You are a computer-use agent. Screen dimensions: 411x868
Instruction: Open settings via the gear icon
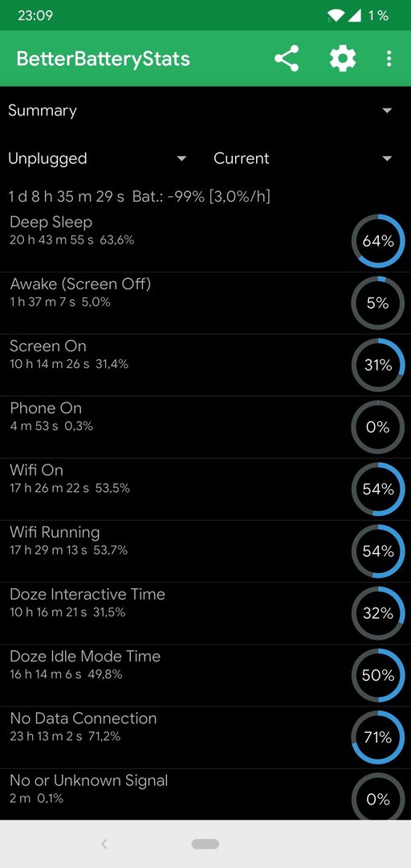pos(343,58)
